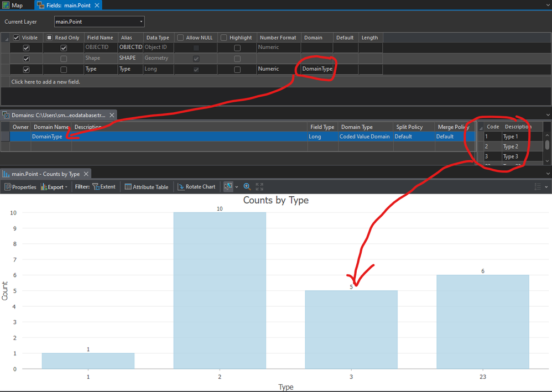Toggle the chart legend icon
Image resolution: width=552 pixels, height=392 pixels.
[538, 186]
